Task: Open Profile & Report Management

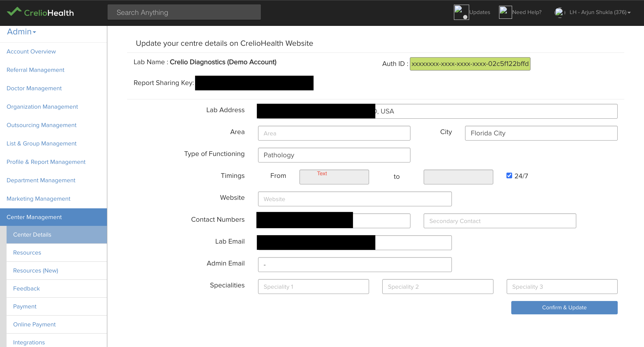Action: [46, 162]
